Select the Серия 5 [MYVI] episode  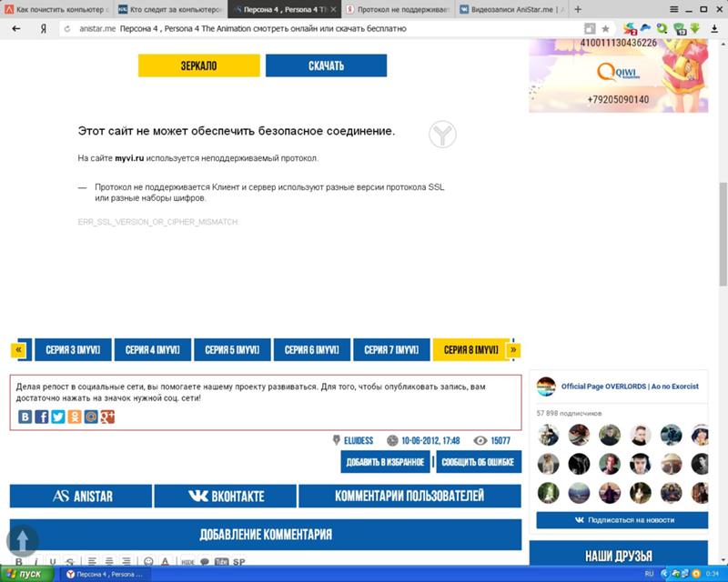tap(232, 349)
